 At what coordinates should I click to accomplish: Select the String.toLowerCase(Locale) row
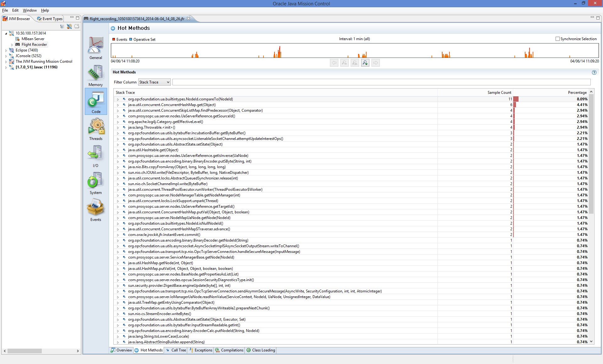click(x=351, y=336)
